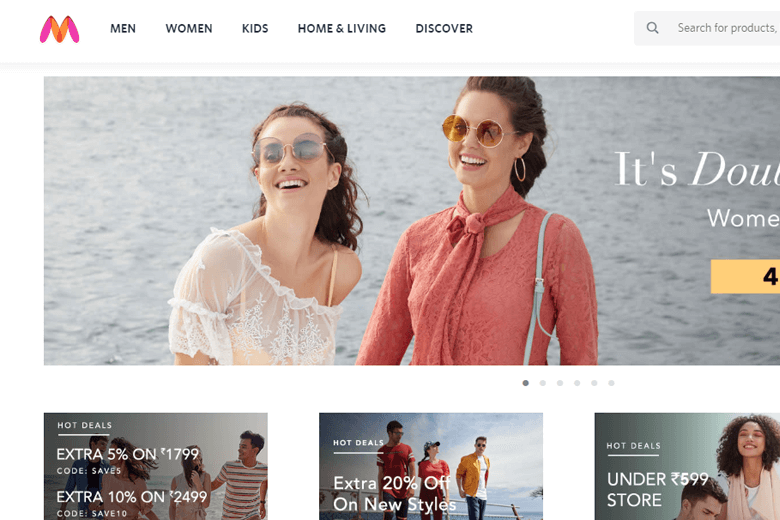Select the third carousel dot
Screen dimensions: 780x520
click(x=560, y=383)
